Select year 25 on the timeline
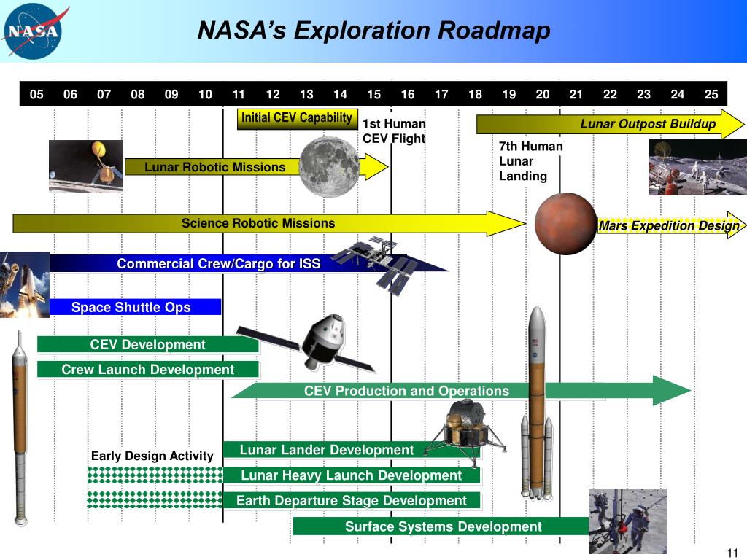This screenshot has height=560, width=747. click(x=712, y=94)
